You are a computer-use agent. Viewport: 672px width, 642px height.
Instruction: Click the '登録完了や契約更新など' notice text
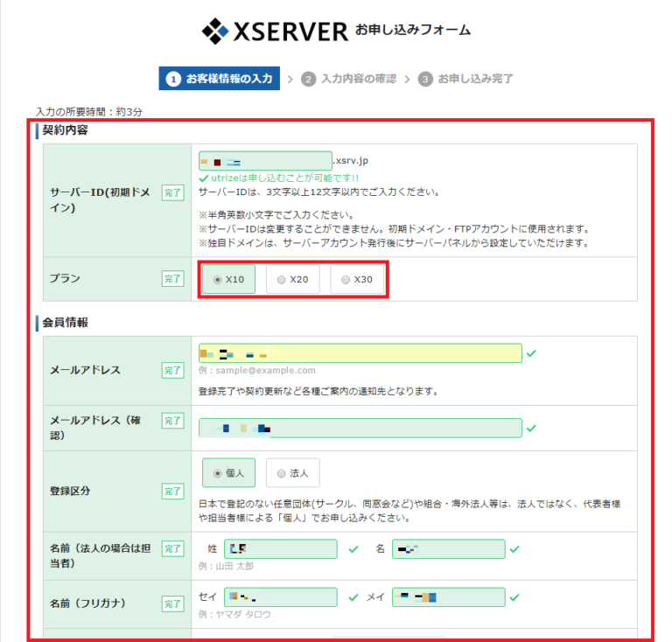click(318, 391)
